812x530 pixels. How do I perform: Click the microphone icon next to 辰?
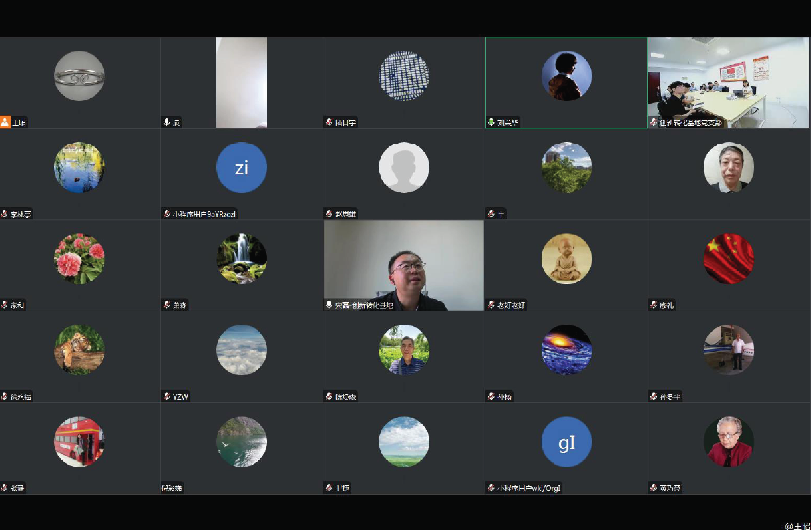(x=167, y=122)
